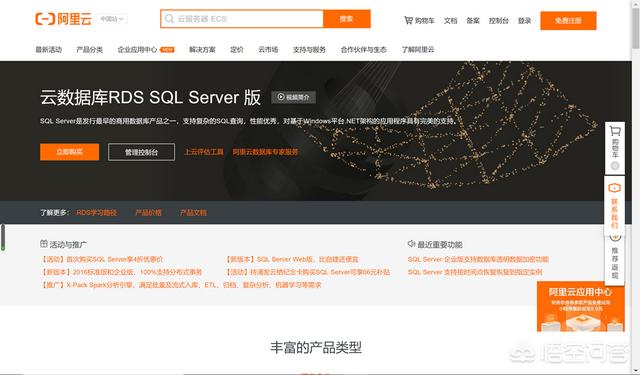Open SQL Server 企业版 transparent encryption link
The image size is (640, 375).
[478, 259]
